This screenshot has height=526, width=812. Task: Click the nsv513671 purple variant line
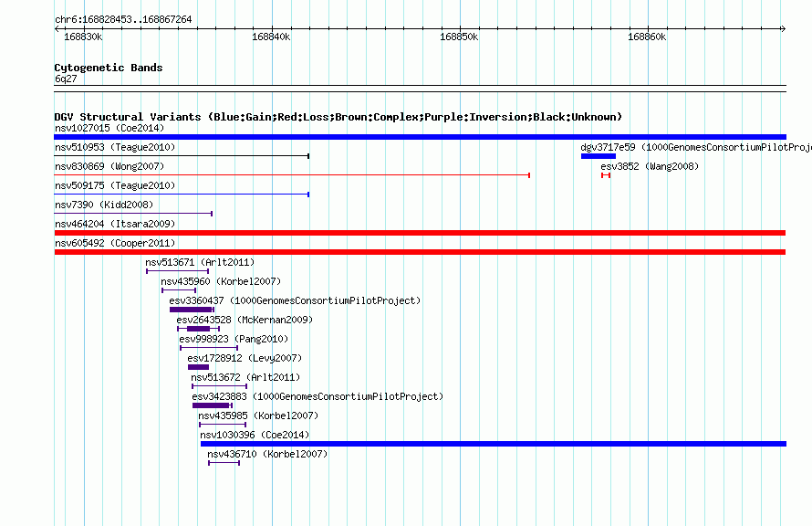click(178, 271)
